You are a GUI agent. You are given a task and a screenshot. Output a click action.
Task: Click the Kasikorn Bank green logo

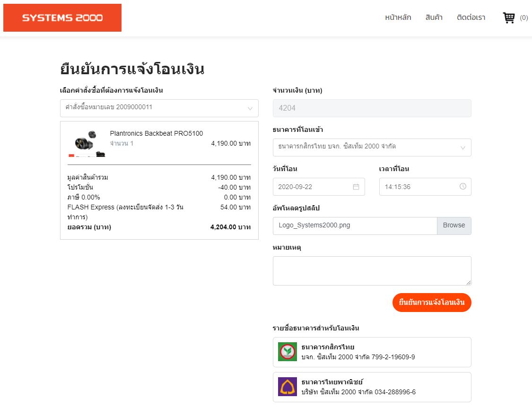click(288, 352)
